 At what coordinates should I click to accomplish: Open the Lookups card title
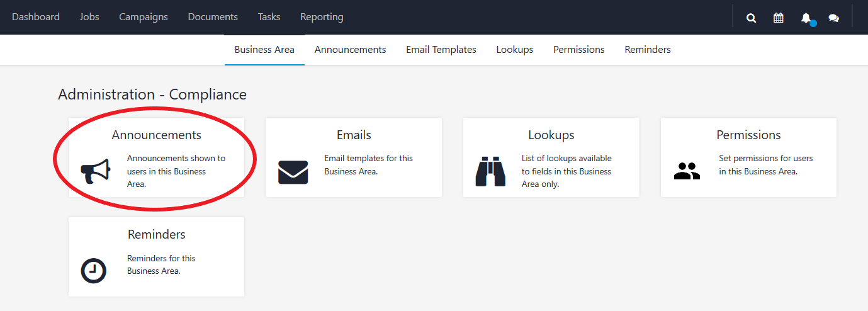pyautogui.click(x=551, y=135)
